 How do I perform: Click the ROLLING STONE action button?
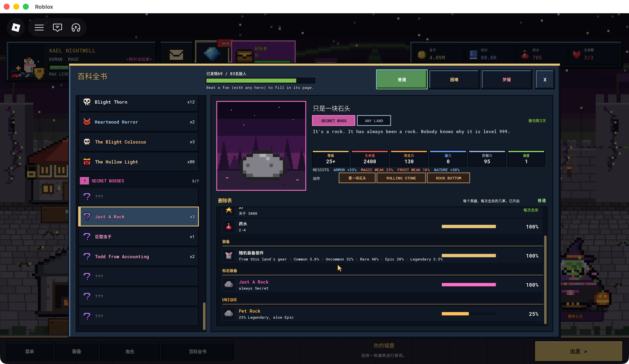[x=401, y=178]
